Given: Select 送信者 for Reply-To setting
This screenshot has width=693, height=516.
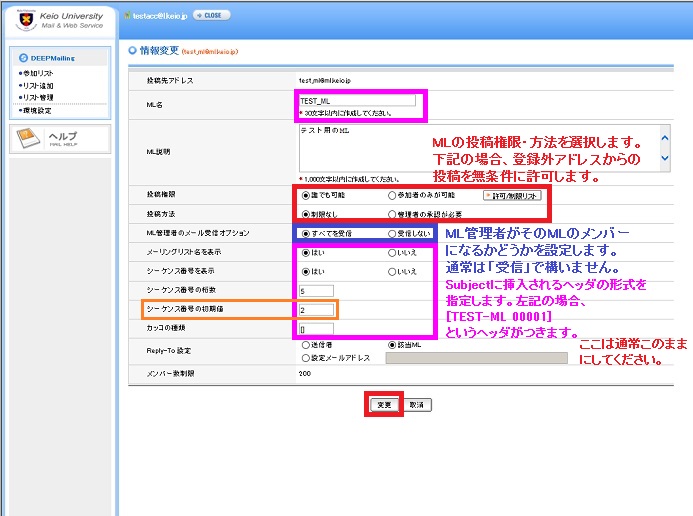Looking at the screenshot, I should pyautogui.click(x=305, y=343).
